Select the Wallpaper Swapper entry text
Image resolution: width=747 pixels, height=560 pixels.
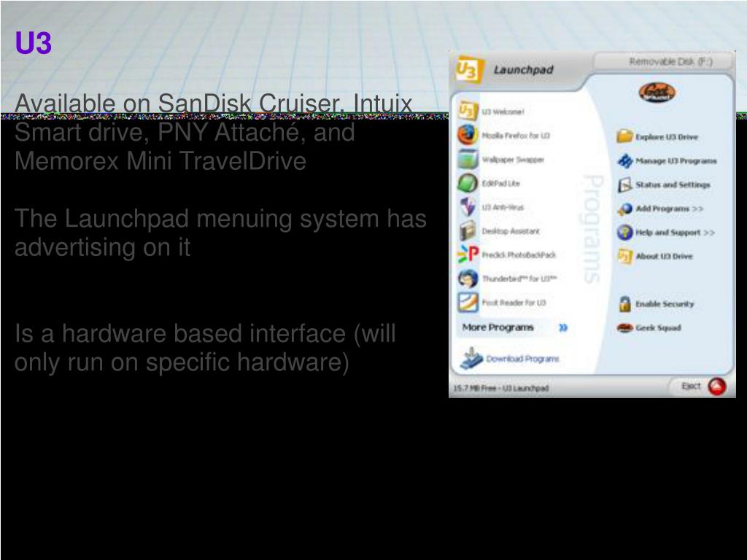click(x=513, y=160)
